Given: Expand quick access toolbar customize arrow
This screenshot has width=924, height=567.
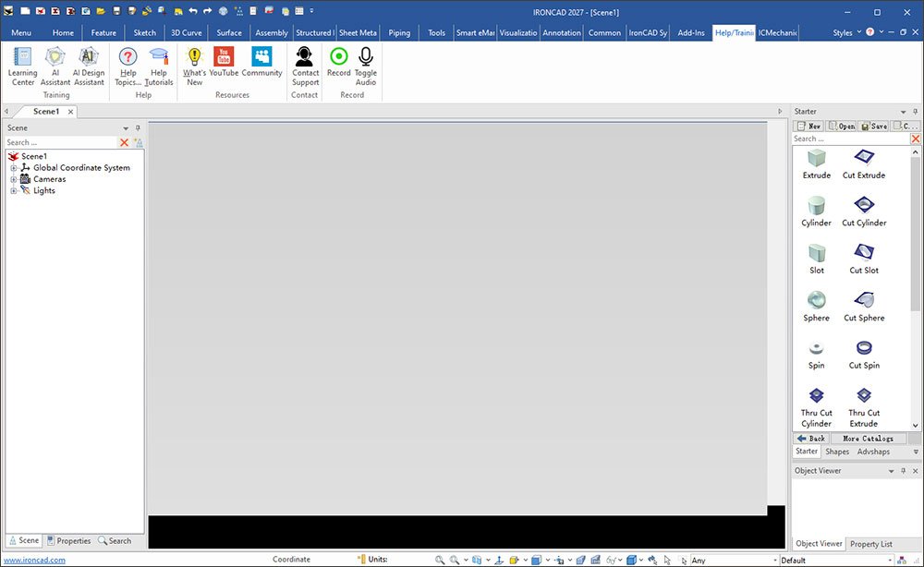Looking at the screenshot, I should pyautogui.click(x=311, y=11).
